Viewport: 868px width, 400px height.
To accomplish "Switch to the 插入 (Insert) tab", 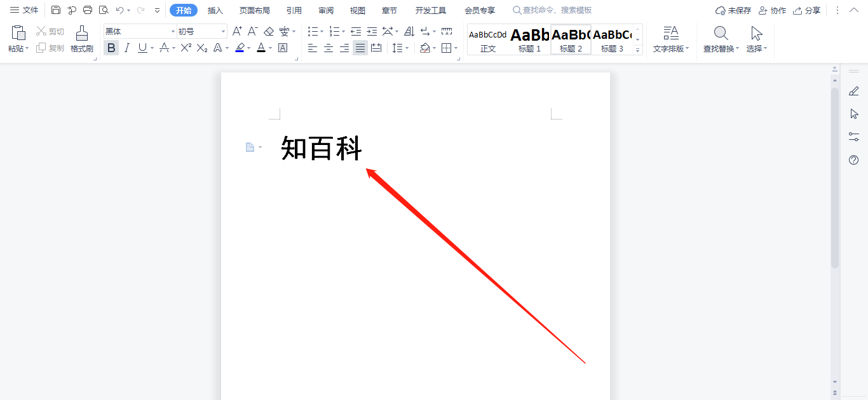I will point(215,10).
